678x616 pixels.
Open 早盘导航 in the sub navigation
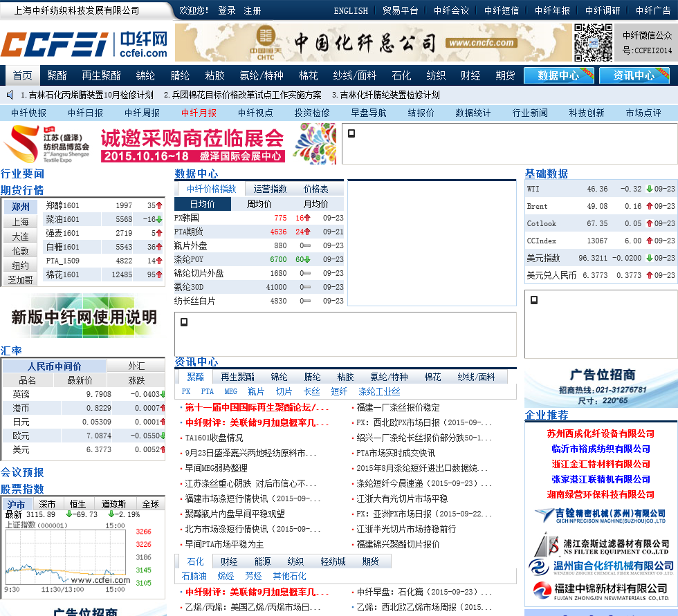pos(368,113)
